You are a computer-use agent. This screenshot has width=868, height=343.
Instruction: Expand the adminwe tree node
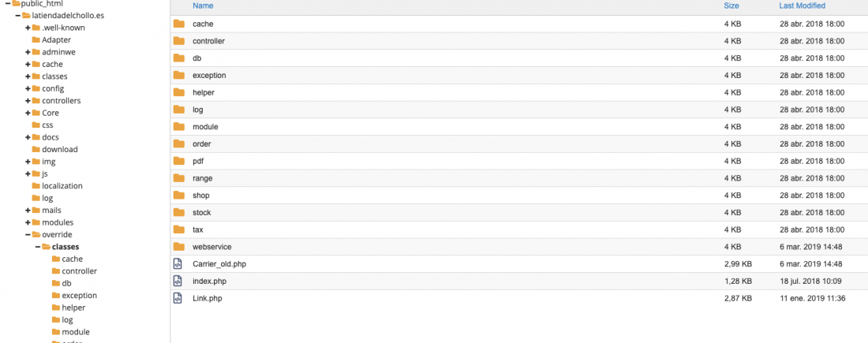click(x=28, y=52)
